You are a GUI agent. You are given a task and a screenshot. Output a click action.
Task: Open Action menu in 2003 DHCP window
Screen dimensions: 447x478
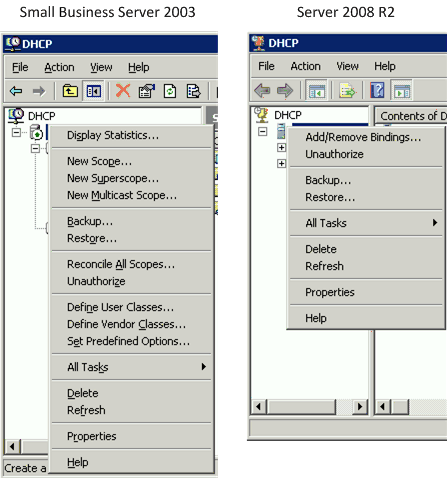pyautogui.click(x=59, y=67)
